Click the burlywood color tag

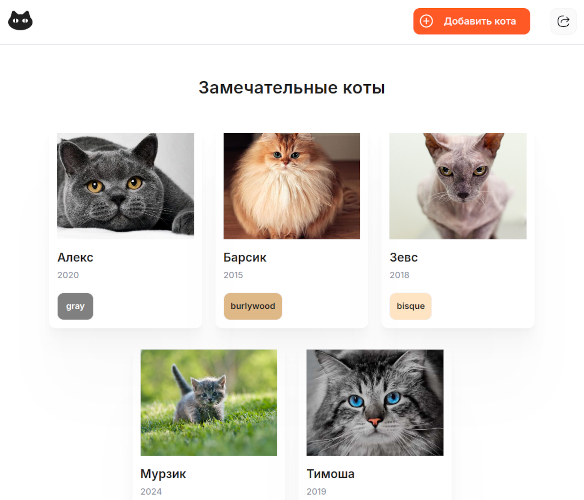tap(253, 306)
